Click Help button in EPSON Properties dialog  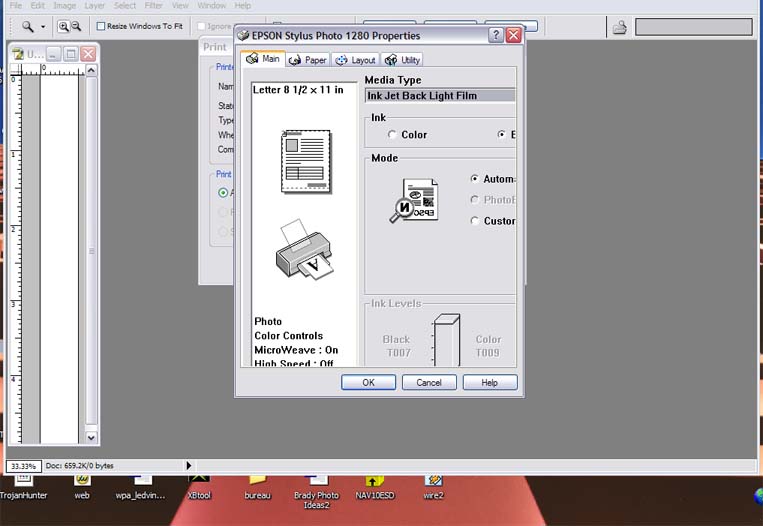[x=490, y=382]
